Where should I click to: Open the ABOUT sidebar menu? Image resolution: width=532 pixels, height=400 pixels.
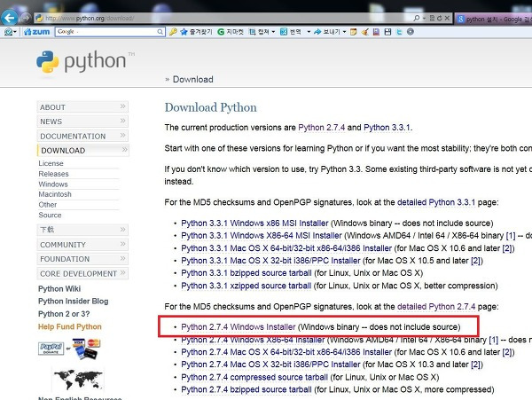(x=82, y=107)
